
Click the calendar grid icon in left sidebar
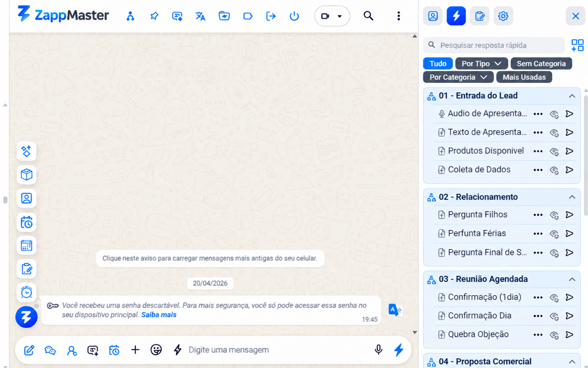(26, 245)
